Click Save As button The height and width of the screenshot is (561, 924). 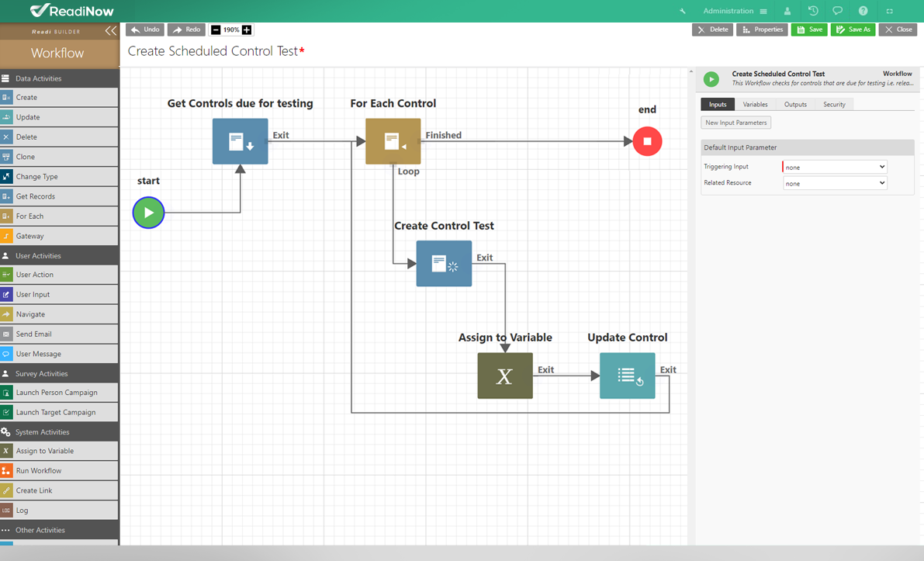853,29
